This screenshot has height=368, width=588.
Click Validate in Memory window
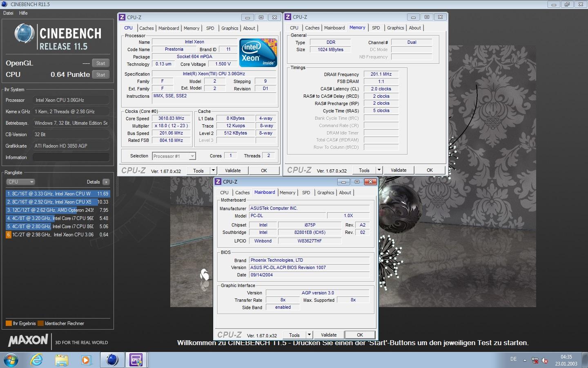pos(399,170)
